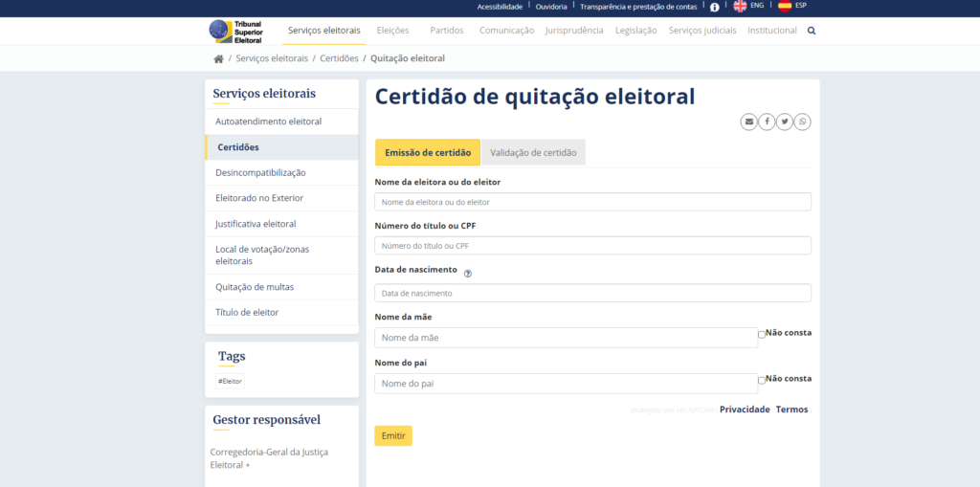The width and height of the screenshot is (980, 487).
Task: Focus the Número do título ou CPF field
Action: tap(592, 246)
